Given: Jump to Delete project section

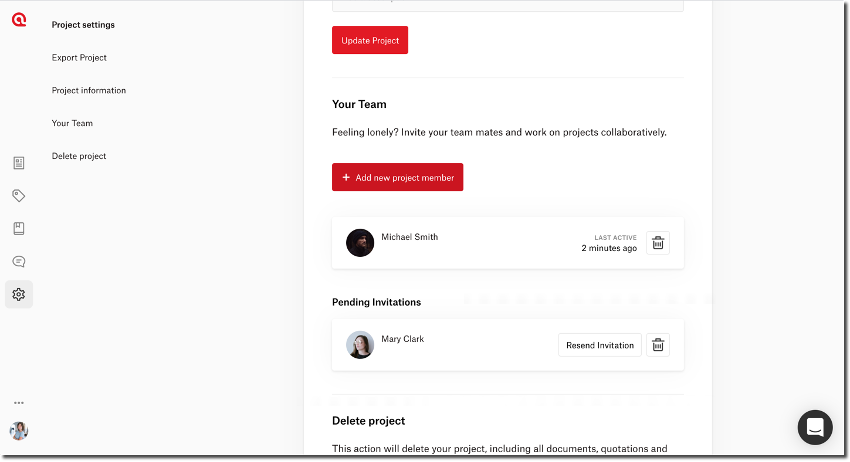Looking at the screenshot, I should point(79,156).
